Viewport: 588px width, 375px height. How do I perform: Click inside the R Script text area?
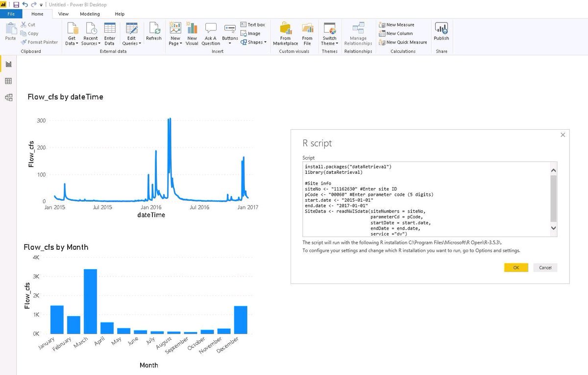click(x=425, y=199)
